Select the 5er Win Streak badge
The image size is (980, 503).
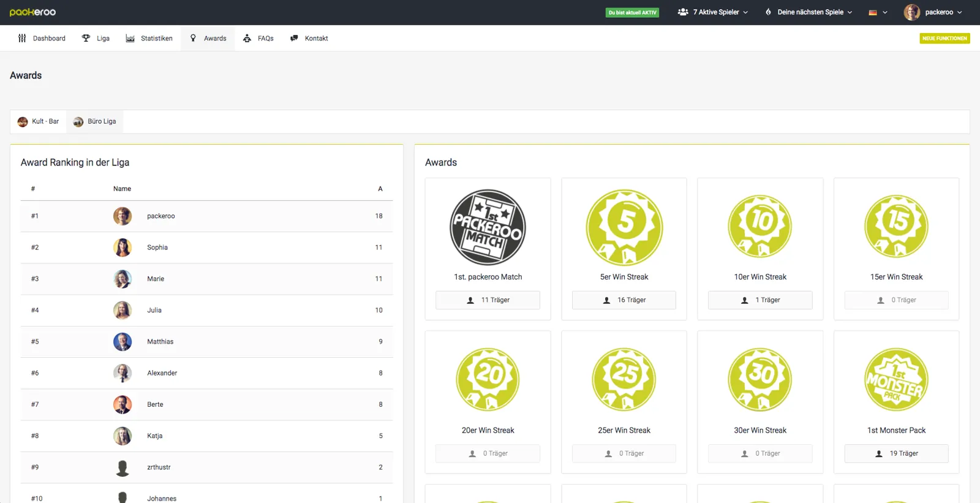coord(624,227)
